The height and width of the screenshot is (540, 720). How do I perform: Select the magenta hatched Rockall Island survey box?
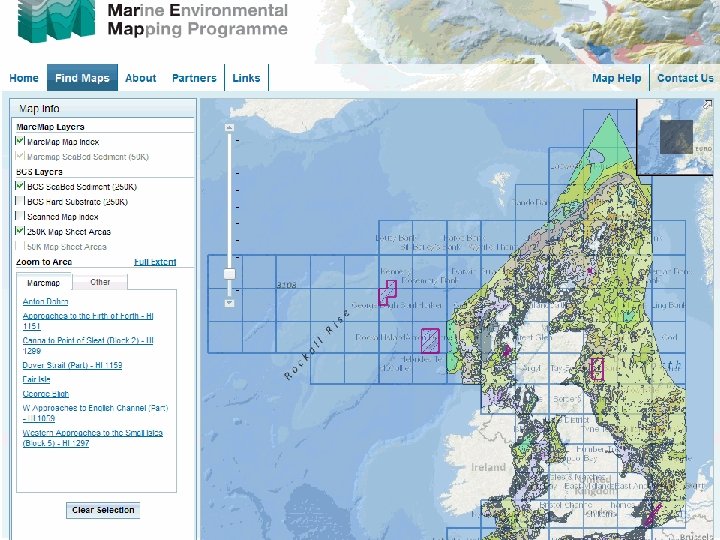tap(430, 340)
